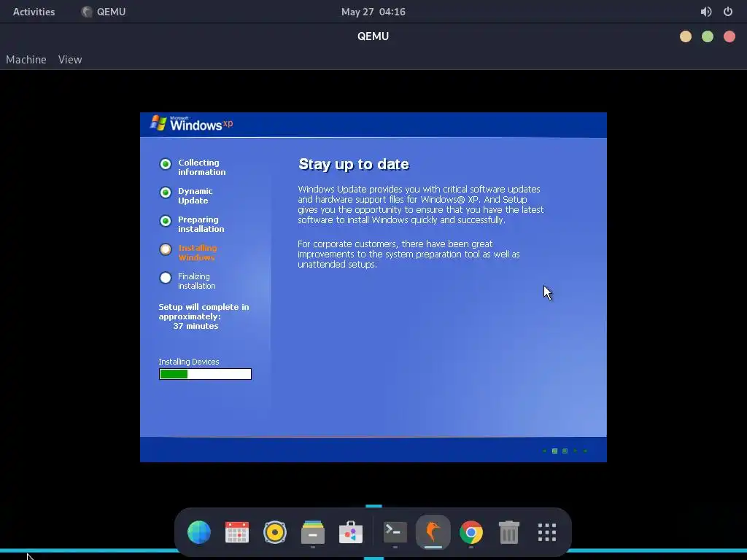Viewport: 747px width, 560px height.
Task: Click the Windows Update description paragraph
Action: [x=421, y=205]
